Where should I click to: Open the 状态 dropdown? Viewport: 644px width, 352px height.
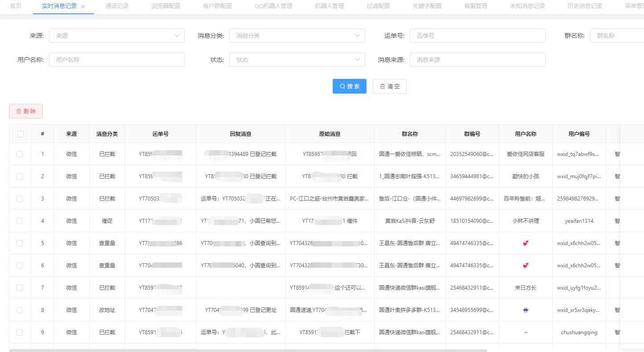pyautogui.click(x=297, y=59)
